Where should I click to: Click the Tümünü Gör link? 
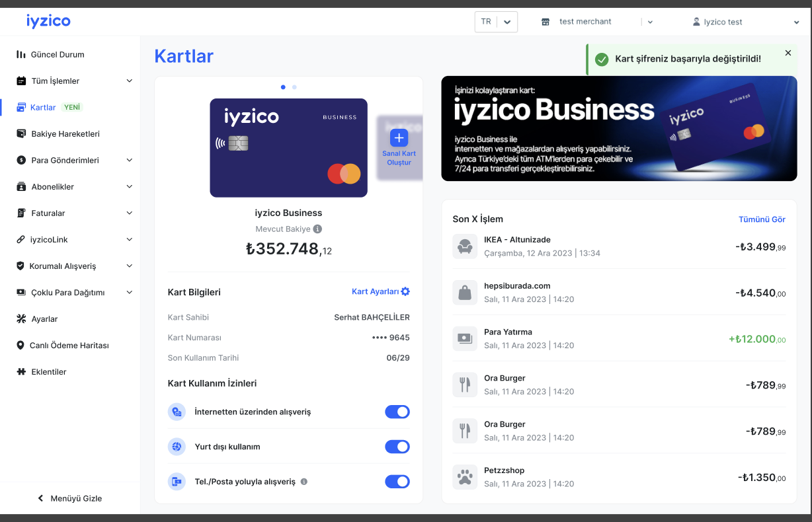coord(762,219)
